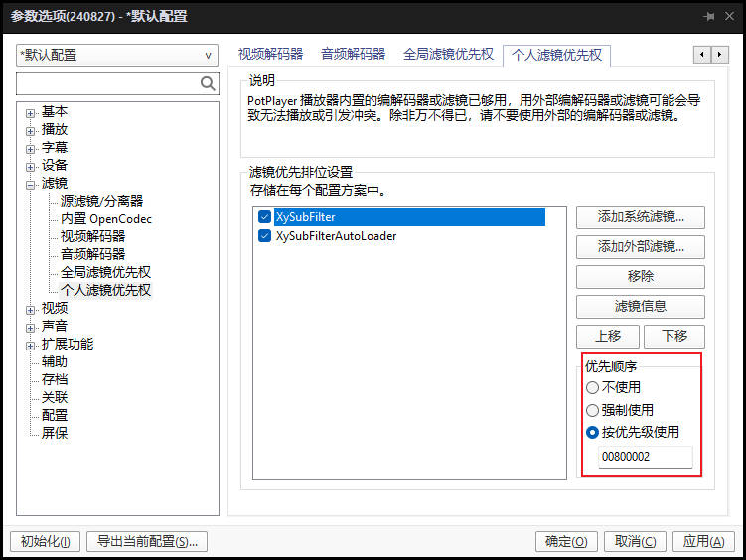Close the preferences dialog

tap(729, 16)
